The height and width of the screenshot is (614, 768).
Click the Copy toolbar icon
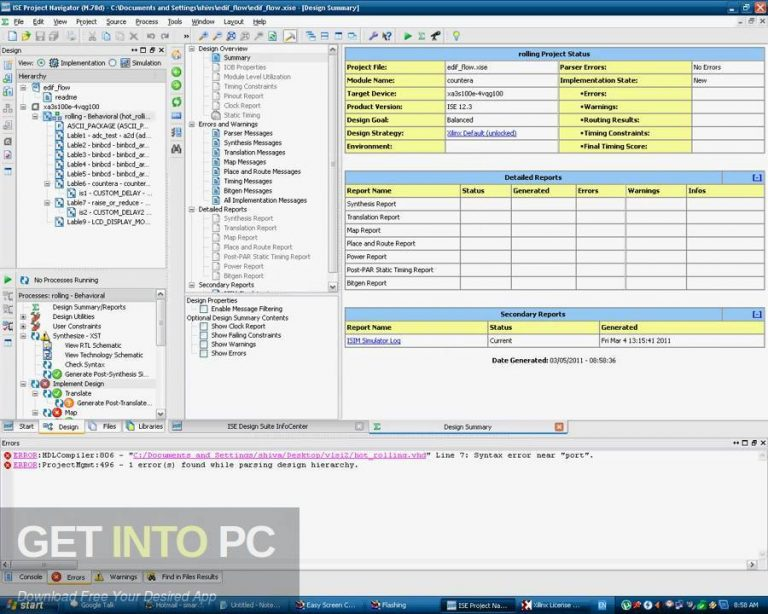tap(106, 36)
